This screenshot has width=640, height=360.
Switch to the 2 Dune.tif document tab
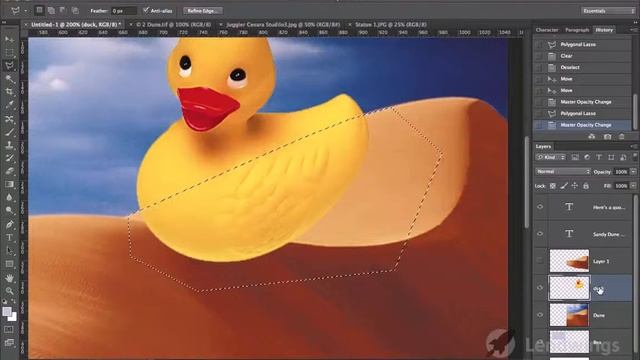173,24
